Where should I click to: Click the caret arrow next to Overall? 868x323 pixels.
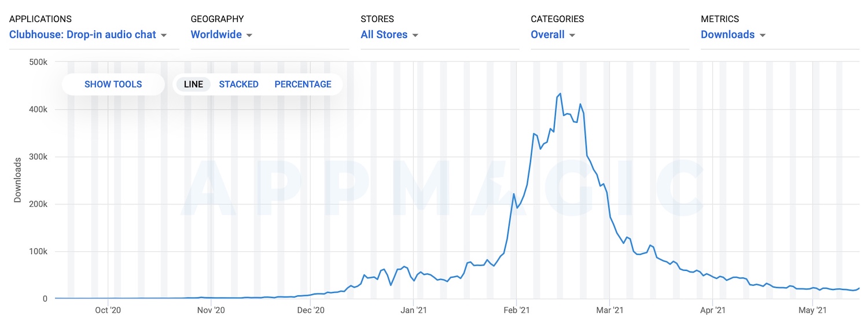[572, 35]
